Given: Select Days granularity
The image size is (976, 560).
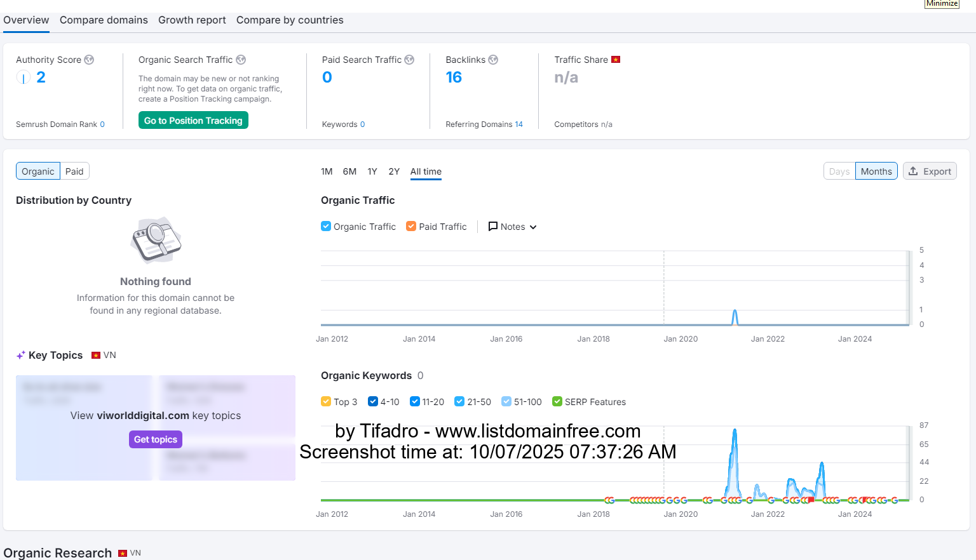Looking at the screenshot, I should coord(839,171).
